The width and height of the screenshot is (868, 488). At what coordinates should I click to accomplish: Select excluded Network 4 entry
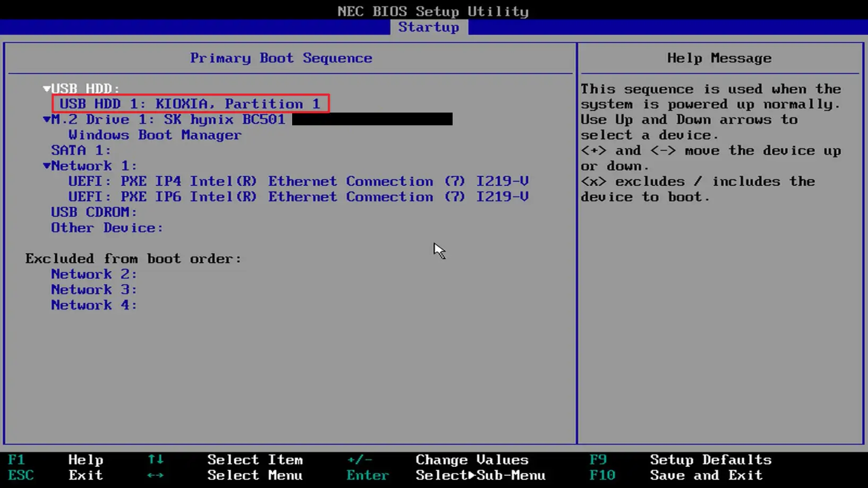pyautogui.click(x=94, y=305)
